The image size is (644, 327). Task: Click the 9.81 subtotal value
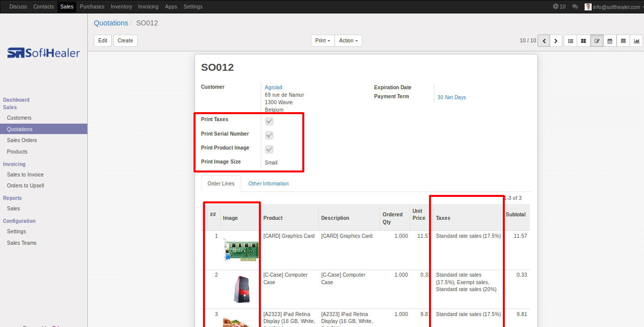click(522, 314)
